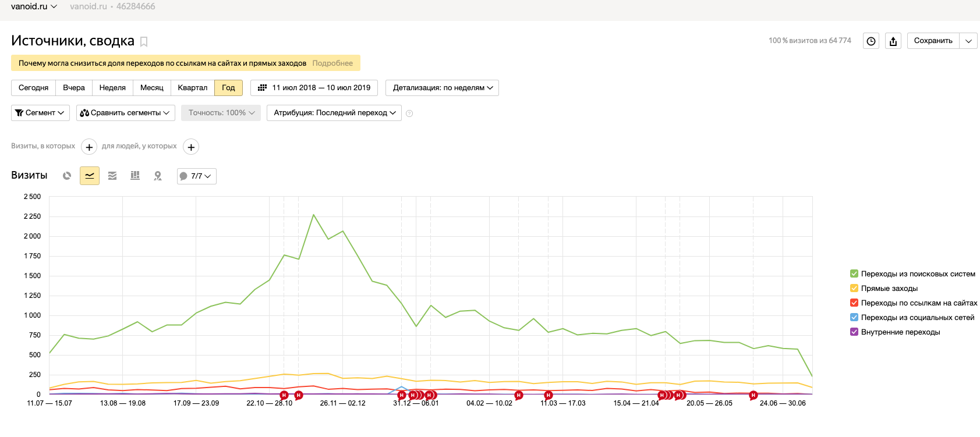Expand the Атрибуция: Последний переход dropdown
Viewport: 980px width, 437px height.
click(334, 113)
